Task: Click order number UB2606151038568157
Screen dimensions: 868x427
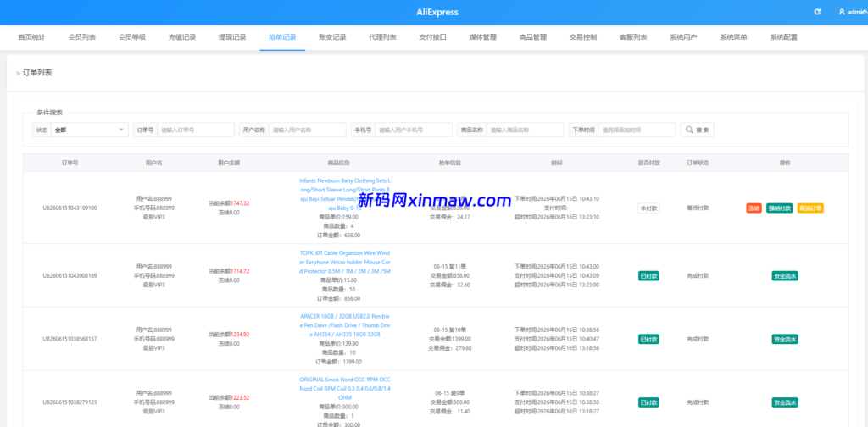Action: [x=70, y=339]
